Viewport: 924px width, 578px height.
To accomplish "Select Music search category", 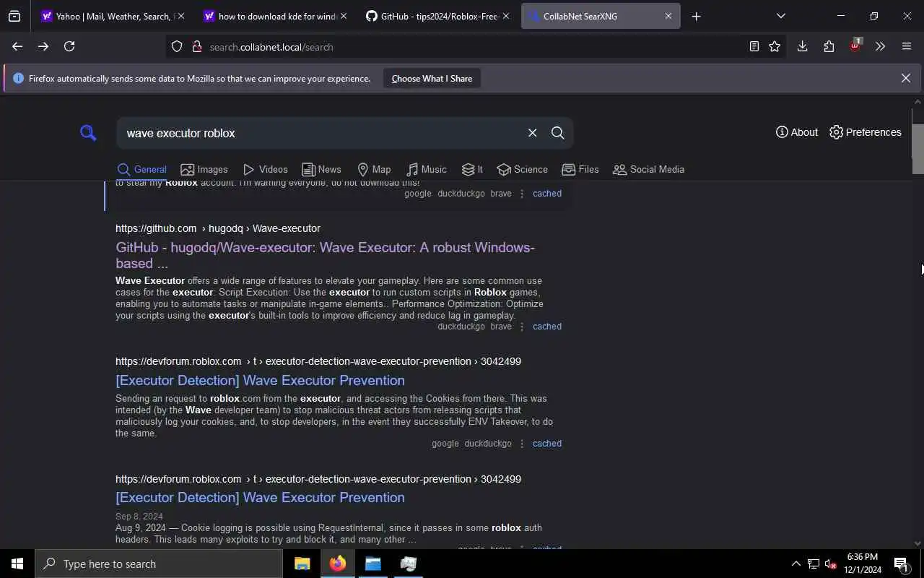I will pyautogui.click(x=426, y=169).
